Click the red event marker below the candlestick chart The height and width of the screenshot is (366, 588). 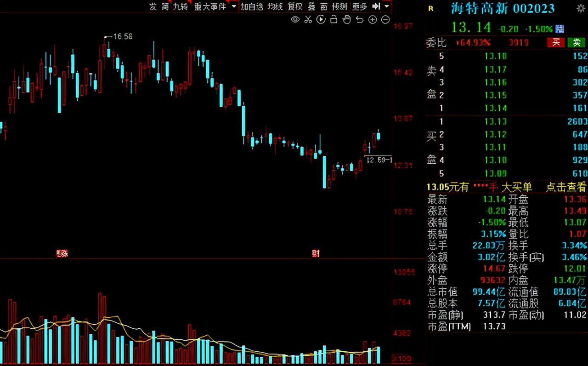point(62,253)
